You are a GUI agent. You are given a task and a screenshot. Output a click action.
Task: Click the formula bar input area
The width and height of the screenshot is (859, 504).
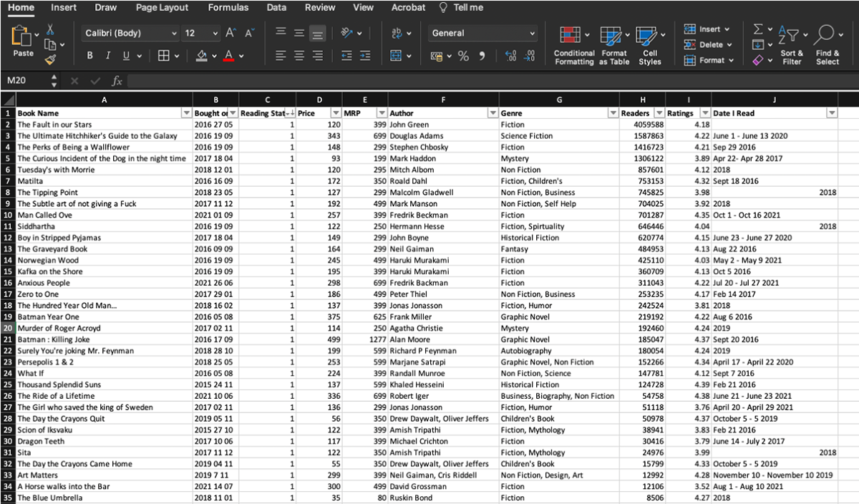492,81
